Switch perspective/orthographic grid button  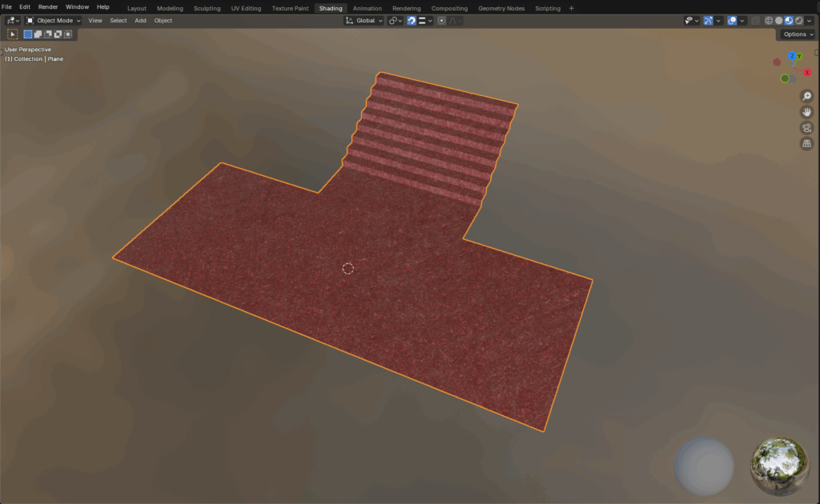pyautogui.click(x=807, y=143)
